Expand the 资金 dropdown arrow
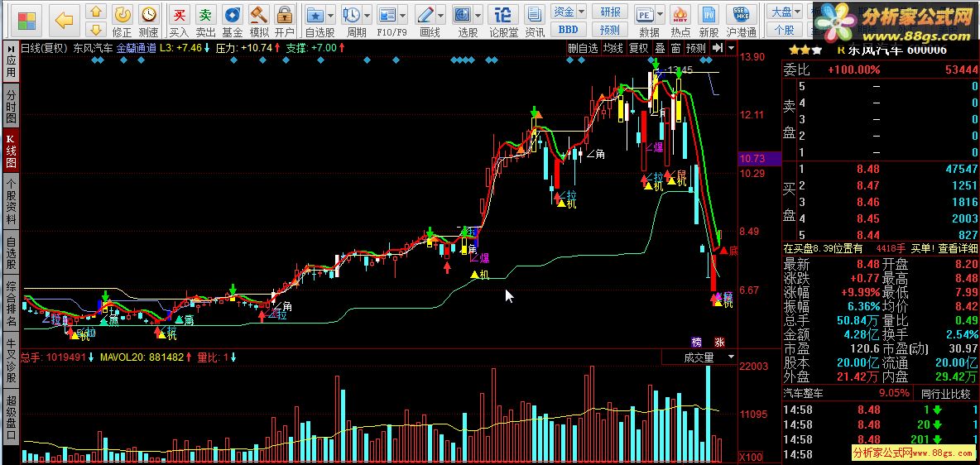Image resolution: width=980 pixels, height=465 pixels. [581, 12]
